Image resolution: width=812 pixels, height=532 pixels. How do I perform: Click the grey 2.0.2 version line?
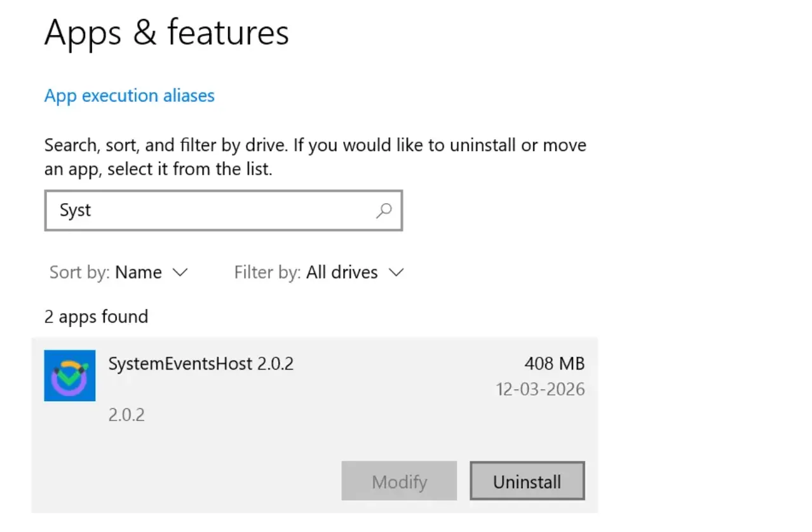126,415
